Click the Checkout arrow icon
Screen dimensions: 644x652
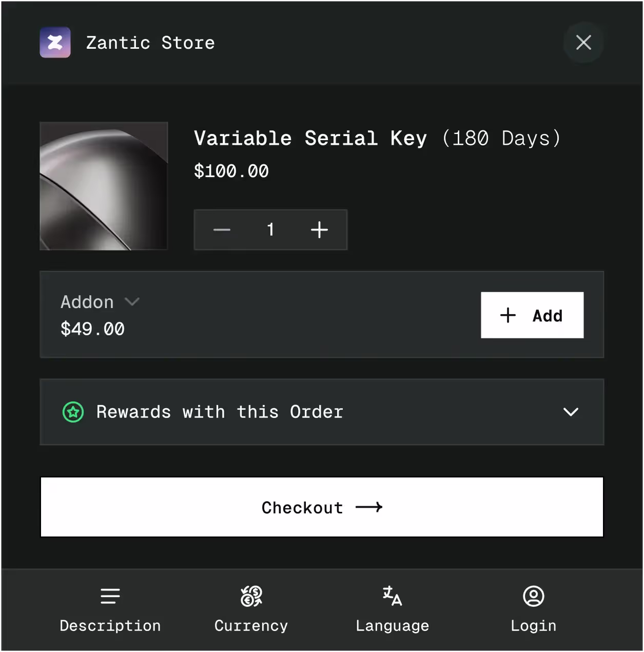[x=369, y=507]
